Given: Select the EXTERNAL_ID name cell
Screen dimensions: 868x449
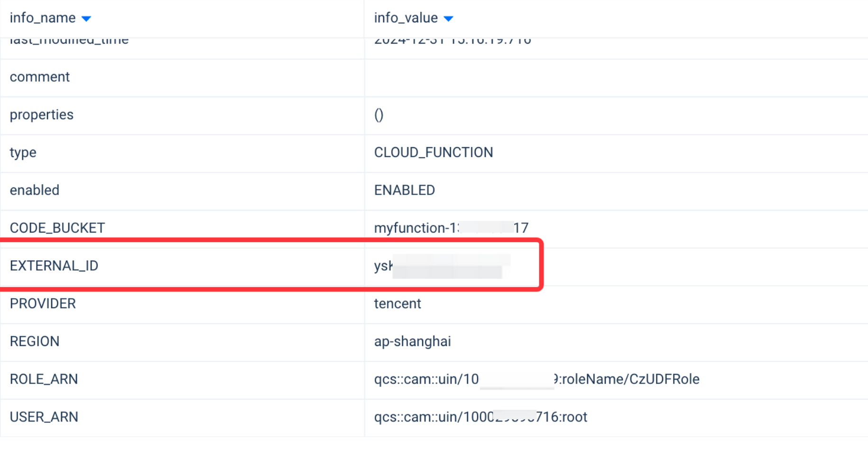Looking at the screenshot, I should click(x=54, y=266).
